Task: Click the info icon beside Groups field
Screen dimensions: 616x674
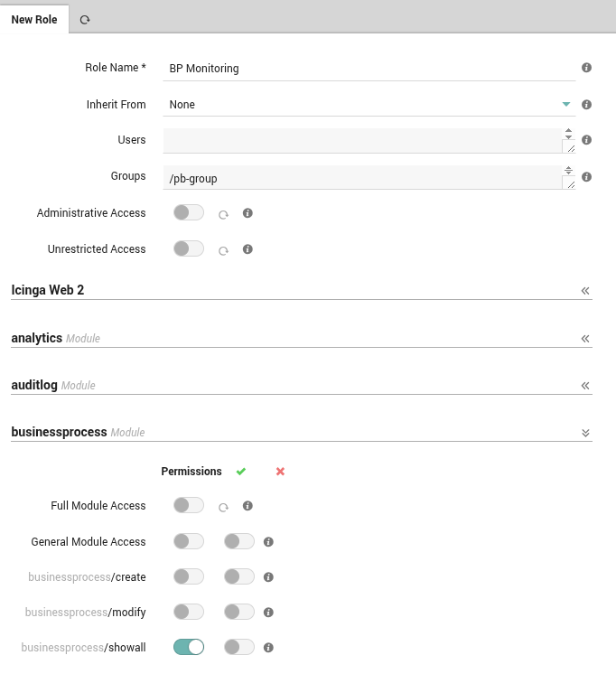Action: click(x=586, y=177)
